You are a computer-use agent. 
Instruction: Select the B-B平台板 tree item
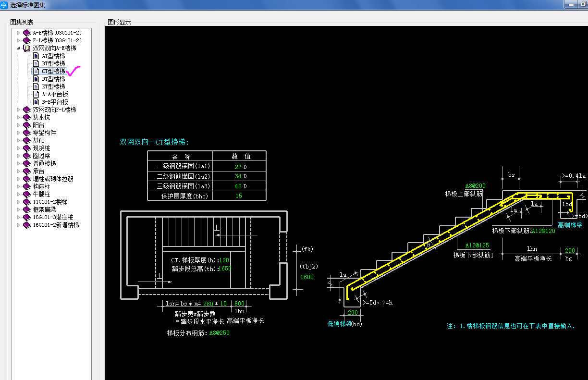point(55,102)
